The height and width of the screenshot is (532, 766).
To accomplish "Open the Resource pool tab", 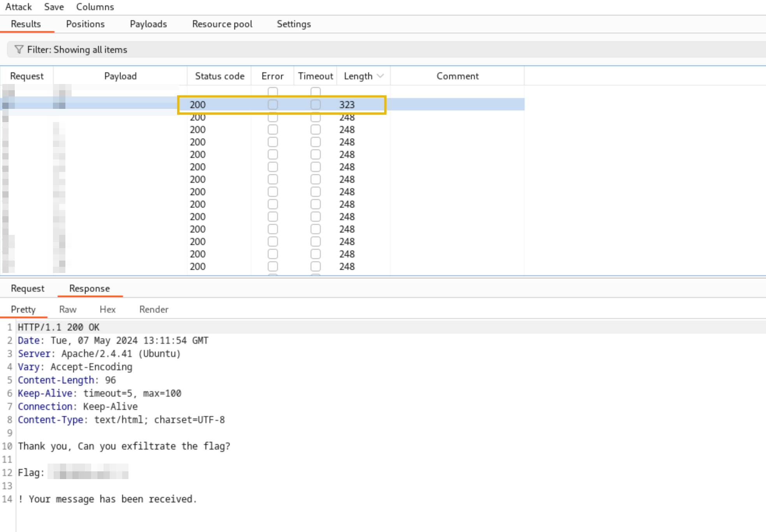I will (x=222, y=24).
